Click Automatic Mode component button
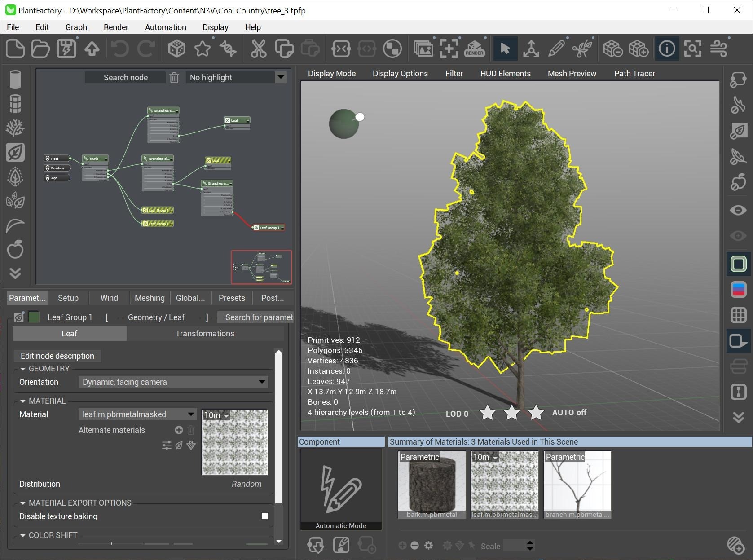 click(341, 489)
